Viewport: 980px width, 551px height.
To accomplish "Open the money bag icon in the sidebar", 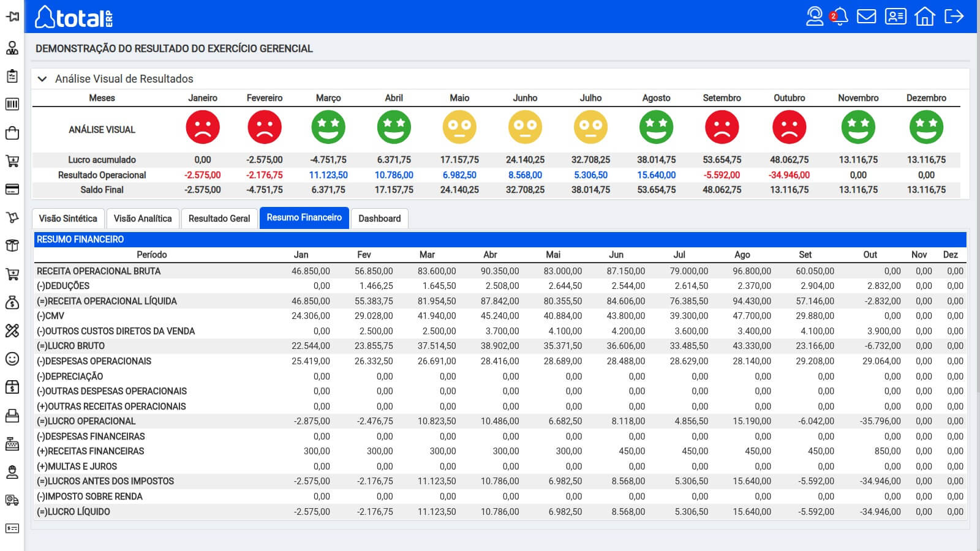I will [12, 302].
